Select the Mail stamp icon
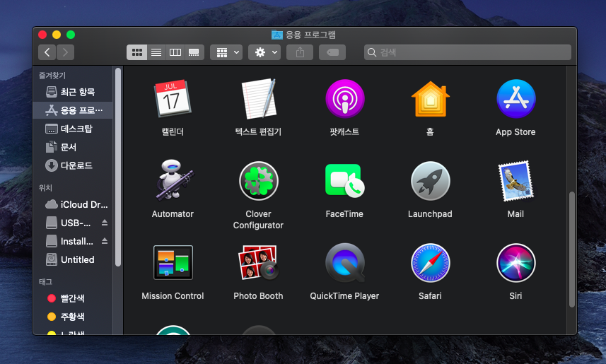This screenshot has height=364, width=606. tap(516, 181)
